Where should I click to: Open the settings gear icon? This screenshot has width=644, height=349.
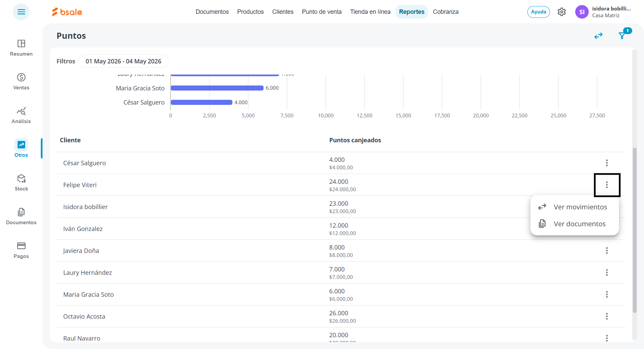562,12
